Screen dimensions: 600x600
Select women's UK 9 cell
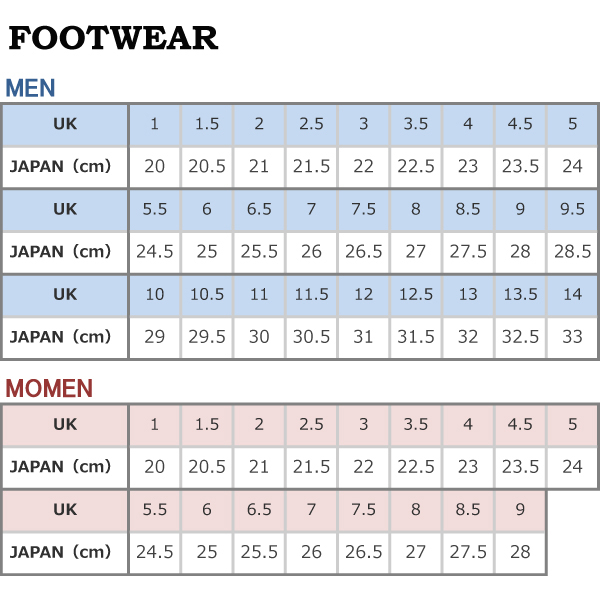pyautogui.click(x=520, y=510)
